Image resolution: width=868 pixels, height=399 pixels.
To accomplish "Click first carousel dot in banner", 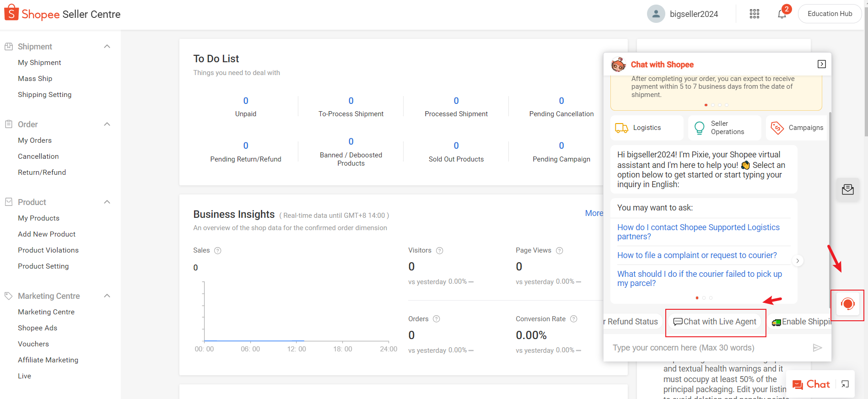I will tap(706, 105).
